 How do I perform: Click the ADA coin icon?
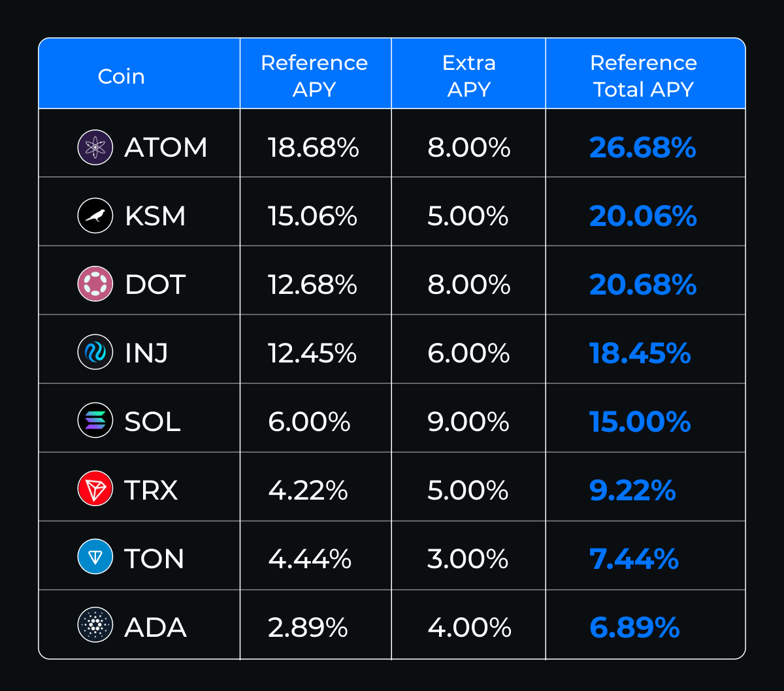click(95, 627)
